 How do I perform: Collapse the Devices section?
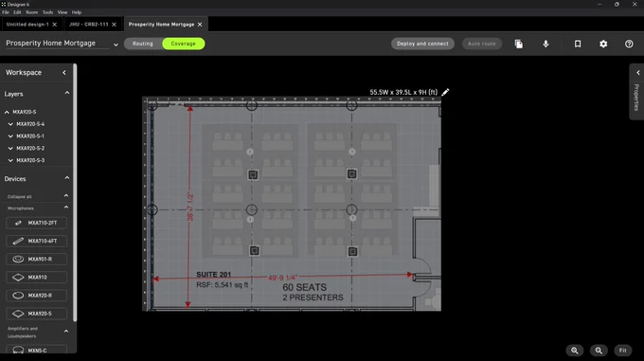pos(67,178)
